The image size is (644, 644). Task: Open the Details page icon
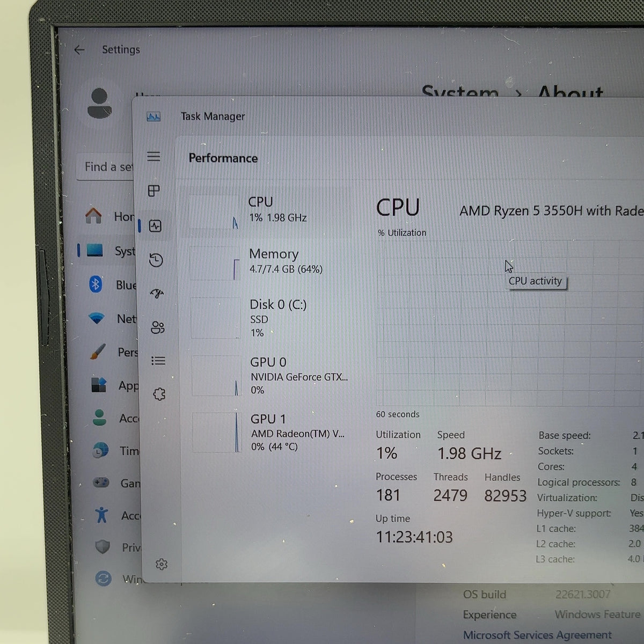[158, 361]
